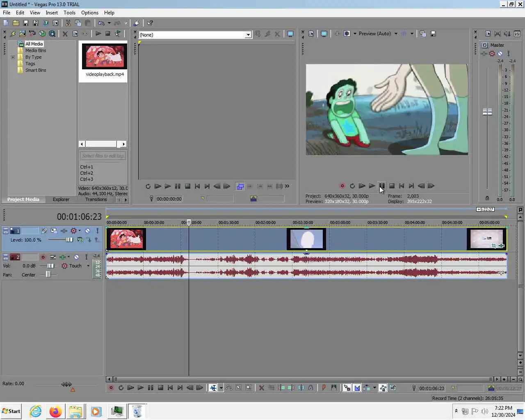Image resolution: width=525 pixels, height=420 pixels.
Task: Click the What's This help icon
Action: point(150,23)
